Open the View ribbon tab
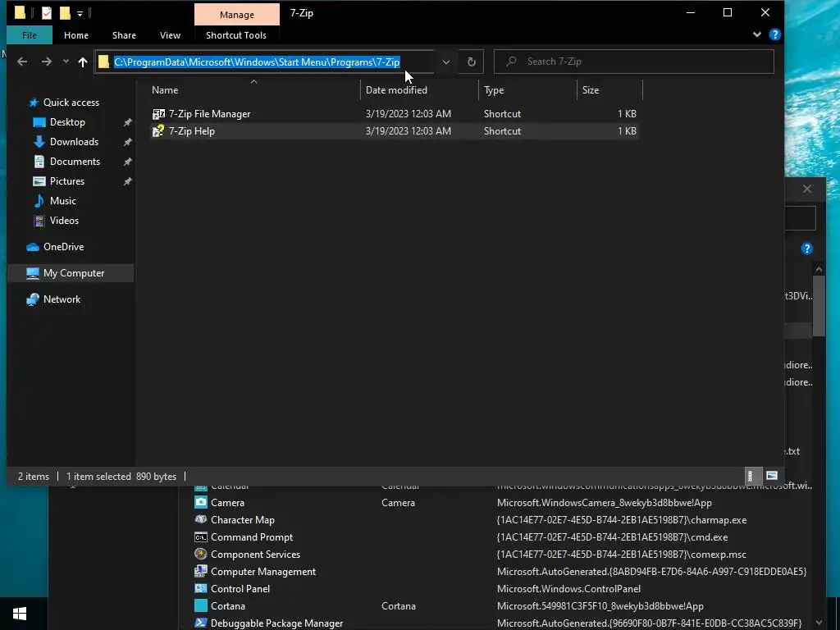This screenshot has width=840, height=630. [x=170, y=35]
